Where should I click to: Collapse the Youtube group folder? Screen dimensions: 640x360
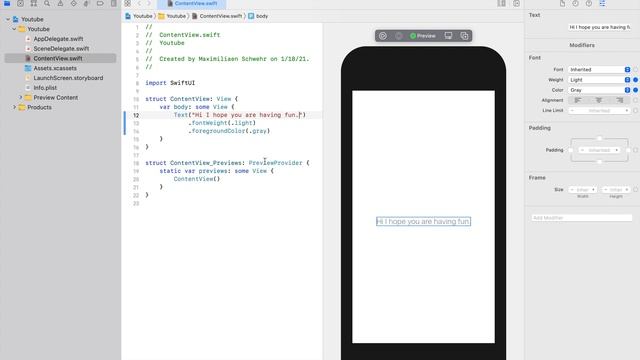[14, 29]
